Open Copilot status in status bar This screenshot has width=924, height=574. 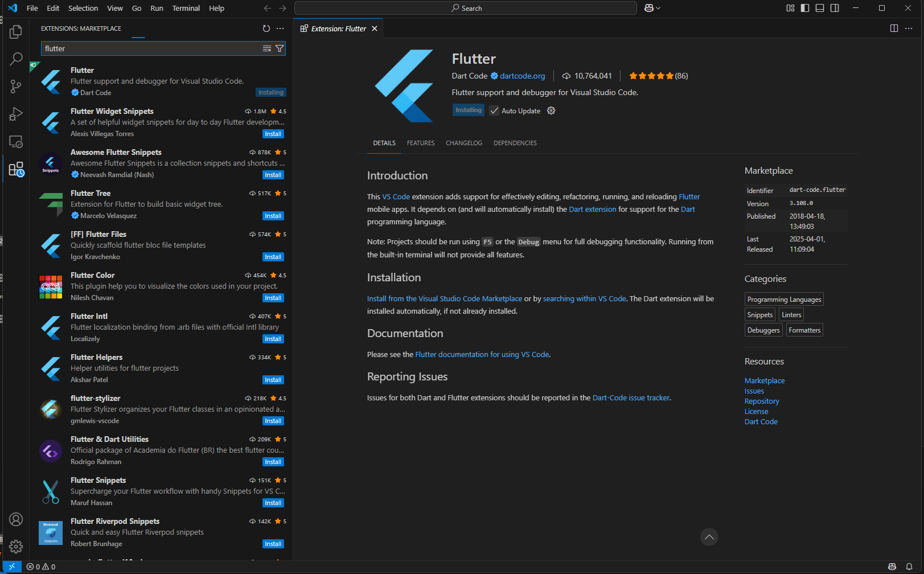pyautogui.click(x=892, y=567)
